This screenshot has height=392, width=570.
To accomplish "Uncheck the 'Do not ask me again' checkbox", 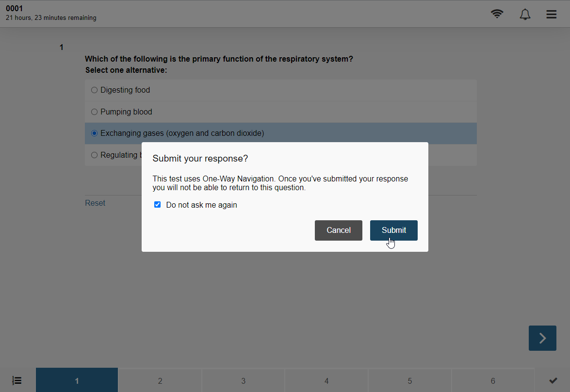I will pos(157,205).
